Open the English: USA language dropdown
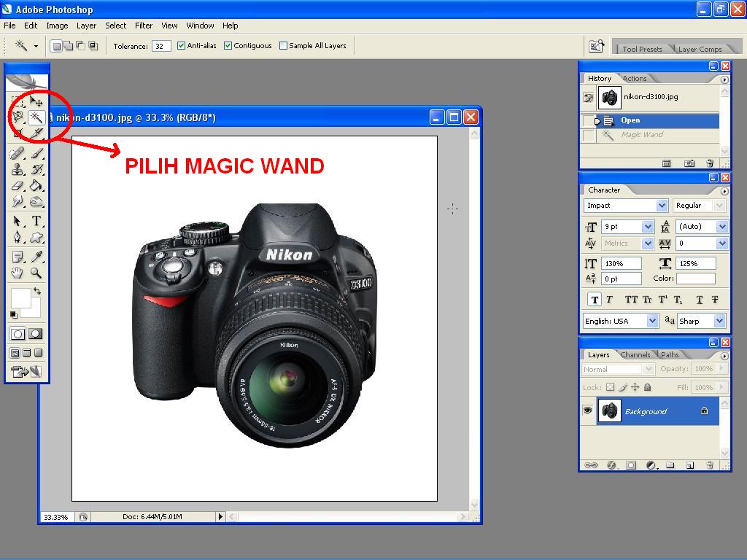This screenshot has height=560, width=747. pos(653,321)
